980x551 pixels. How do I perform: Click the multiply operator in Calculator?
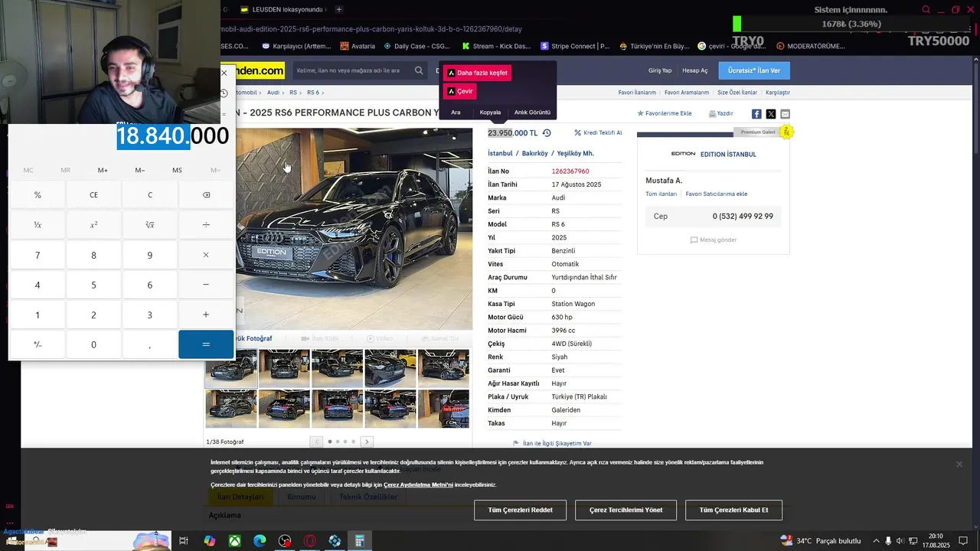[x=206, y=255]
